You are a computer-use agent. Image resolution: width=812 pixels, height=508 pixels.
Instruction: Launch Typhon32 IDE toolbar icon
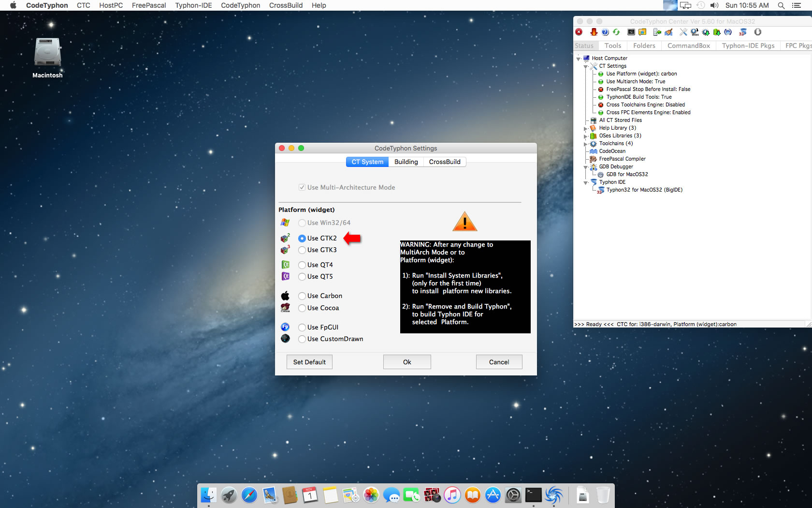743,32
